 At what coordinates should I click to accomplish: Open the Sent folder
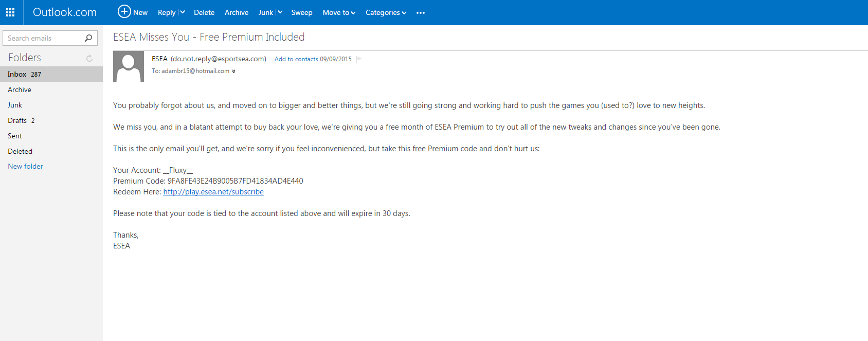51,136
